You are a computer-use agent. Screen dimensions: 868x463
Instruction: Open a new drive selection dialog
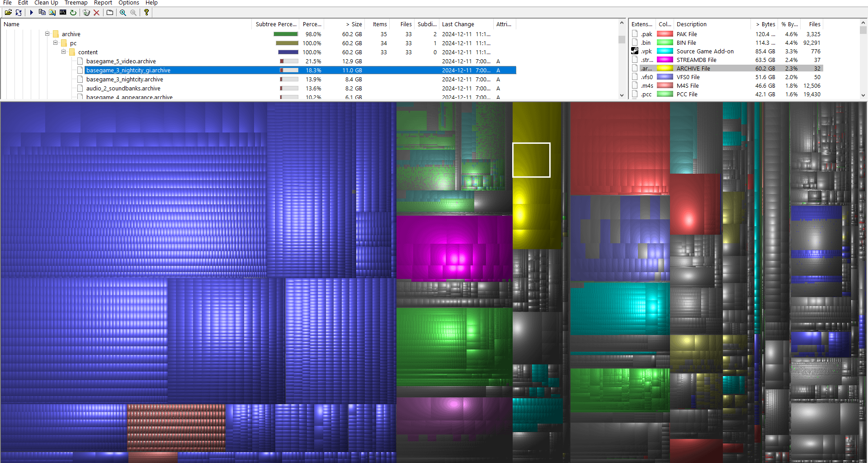point(8,12)
